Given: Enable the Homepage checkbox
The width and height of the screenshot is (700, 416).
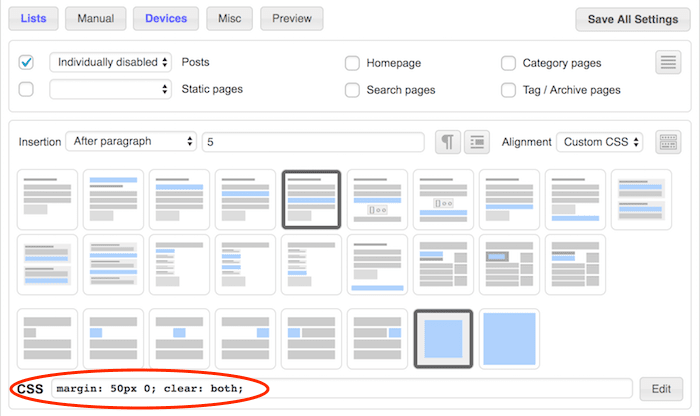Looking at the screenshot, I should point(352,63).
